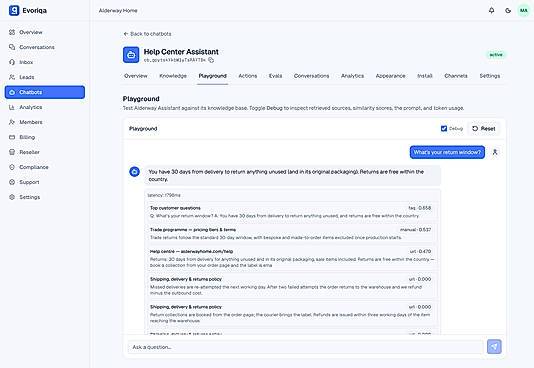Screen dimensions: 534x368
Task: Click the Evoriqa logo icon
Action: [x=14, y=10]
